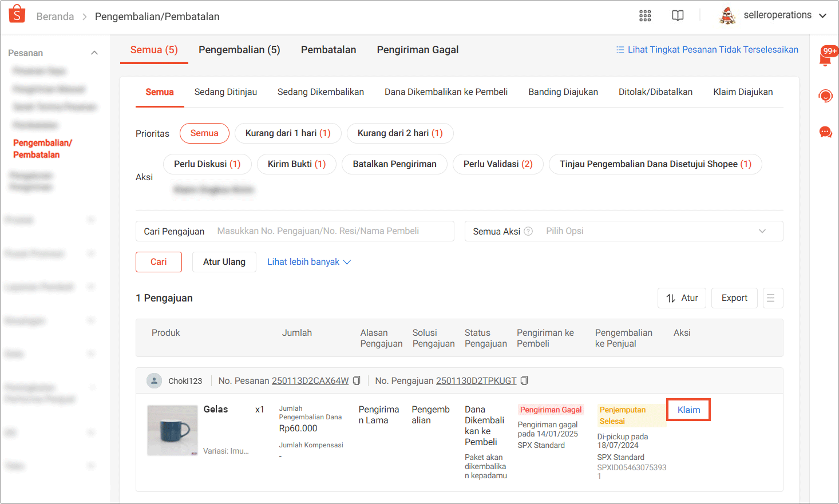This screenshot has width=839, height=504.
Task: Click the Cari Pengajuan search input field
Action: point(332,231)
